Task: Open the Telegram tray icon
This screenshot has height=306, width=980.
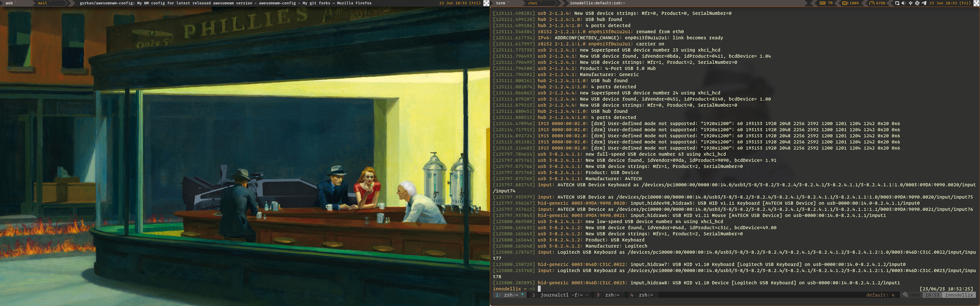Action: [x=924, y=3]
